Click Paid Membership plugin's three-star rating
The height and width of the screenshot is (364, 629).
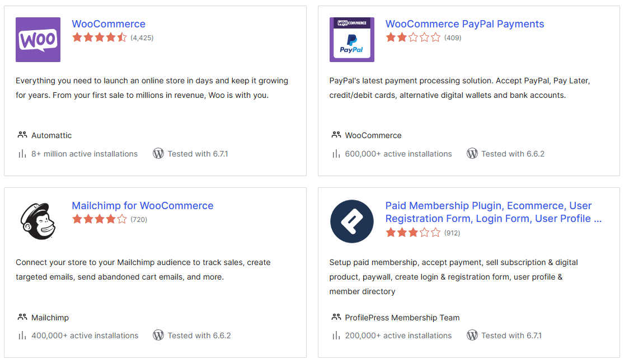pos(413,233)
